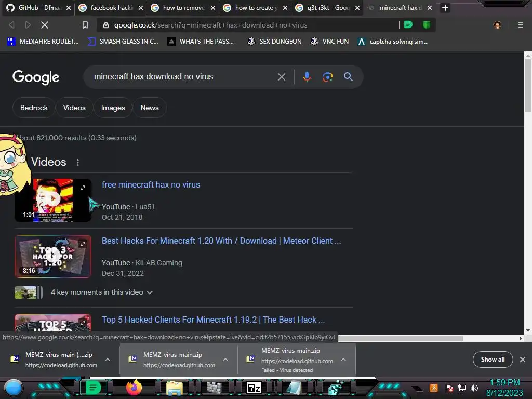This screenshot has width=532, height=399.
Task: Click the Java tray icon
Action: pos(434,388)
